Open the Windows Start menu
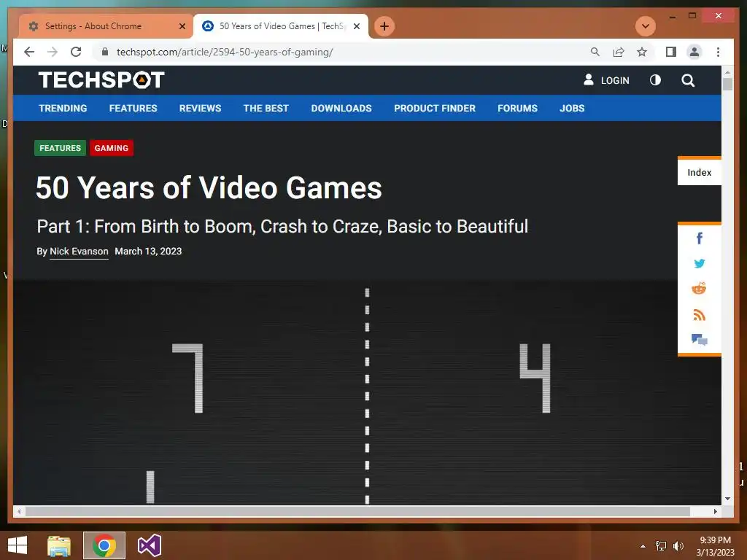The image size is (747, 560). tap(18, 545)
